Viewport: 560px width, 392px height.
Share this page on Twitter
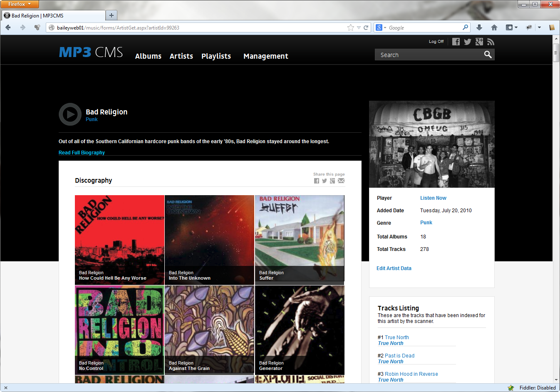point(325,181)
